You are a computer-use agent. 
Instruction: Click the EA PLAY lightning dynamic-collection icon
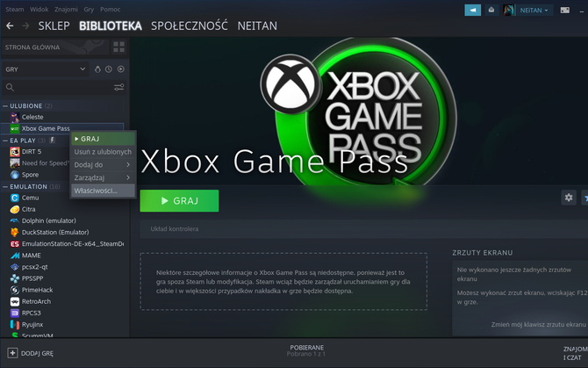point(52,141)
